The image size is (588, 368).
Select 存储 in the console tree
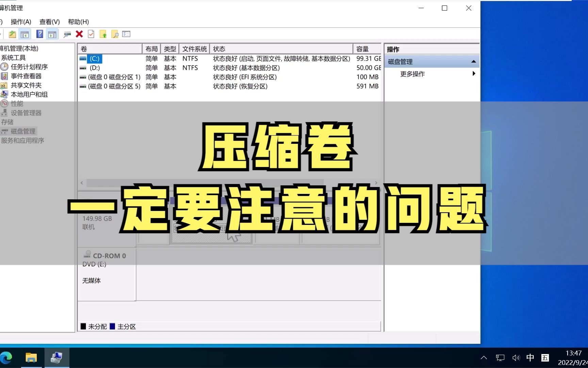(x=7, y=122)
